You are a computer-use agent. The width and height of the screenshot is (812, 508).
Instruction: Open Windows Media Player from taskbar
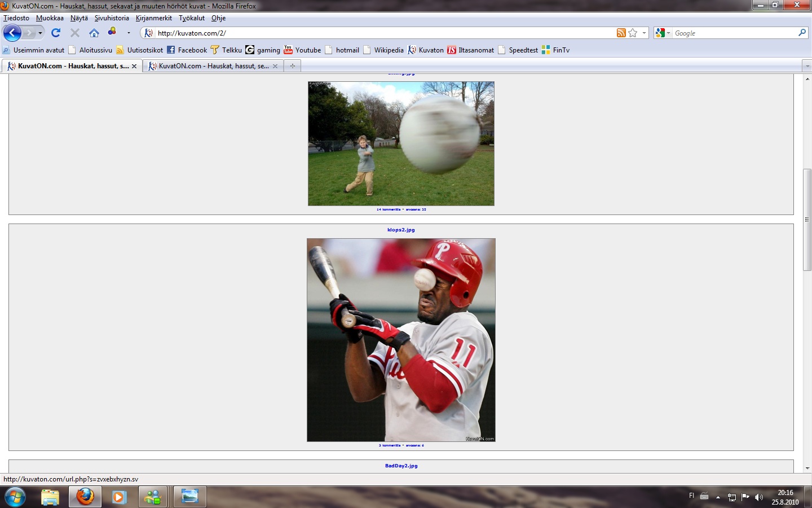119,497
